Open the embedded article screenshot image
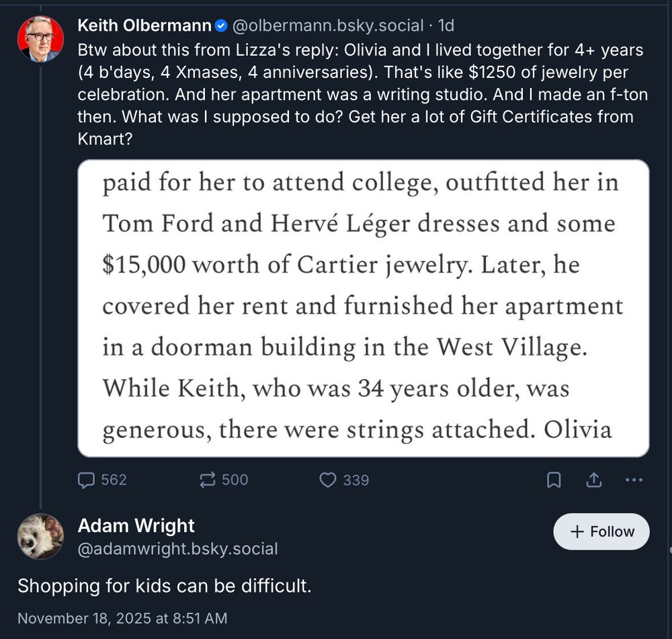This screenshot has height=639, width=672. [364, 308]
